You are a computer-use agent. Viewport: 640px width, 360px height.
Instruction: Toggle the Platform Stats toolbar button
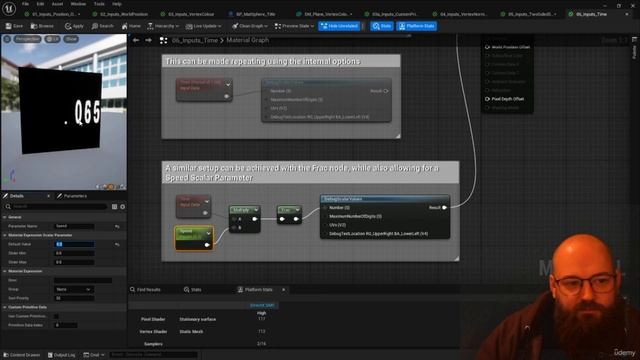pyautogui.click(x=416, y=26)
